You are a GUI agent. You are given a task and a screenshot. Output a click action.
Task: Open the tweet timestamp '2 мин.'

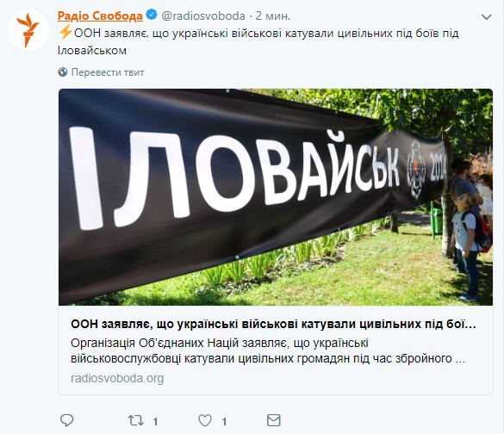coord(273,15)
